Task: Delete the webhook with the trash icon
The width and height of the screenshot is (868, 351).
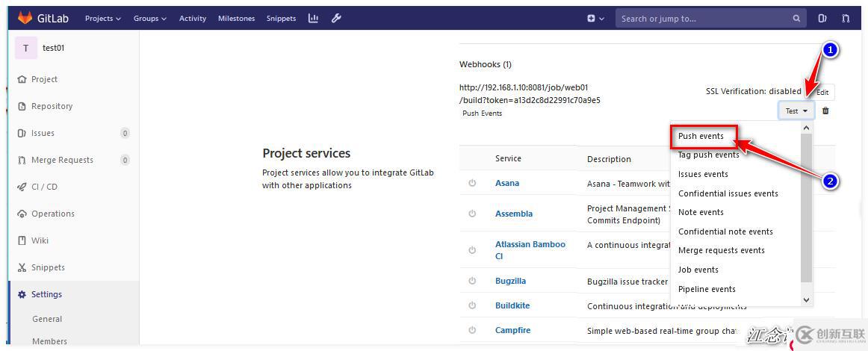Action: [825, 111]
